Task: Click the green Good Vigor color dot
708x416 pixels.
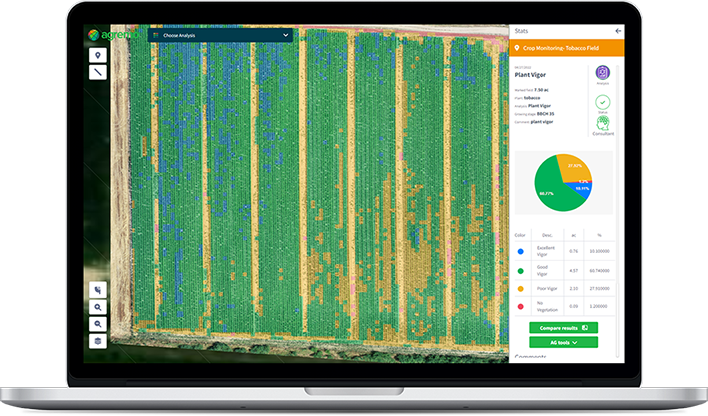Action: pyautogui.click(x=521, y=271)
